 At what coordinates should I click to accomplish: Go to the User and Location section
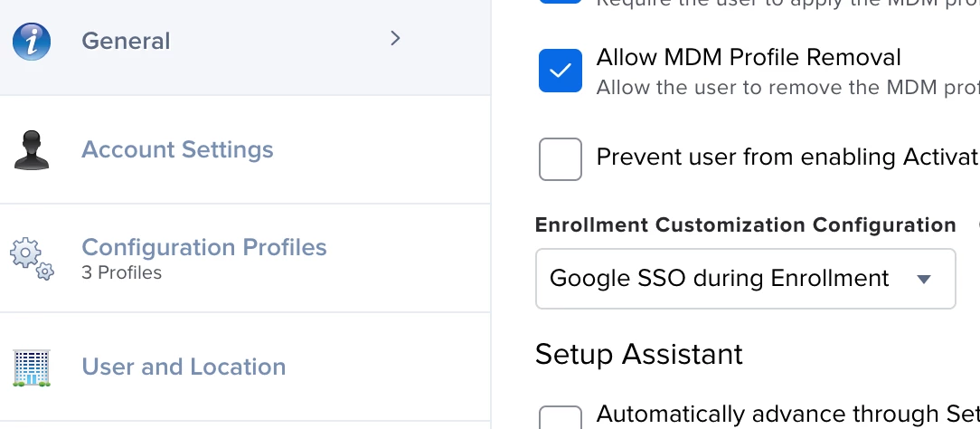click(x=184, y=367)
